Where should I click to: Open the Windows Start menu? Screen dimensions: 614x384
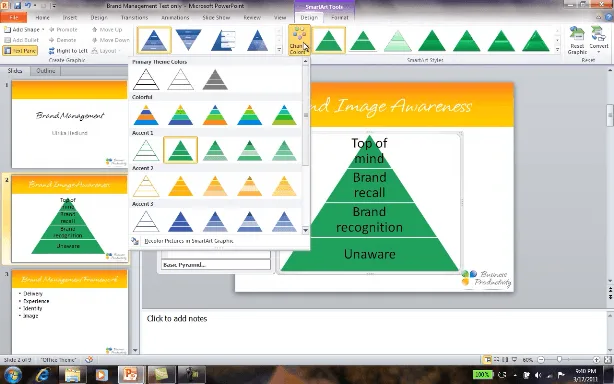pos(13,375)
